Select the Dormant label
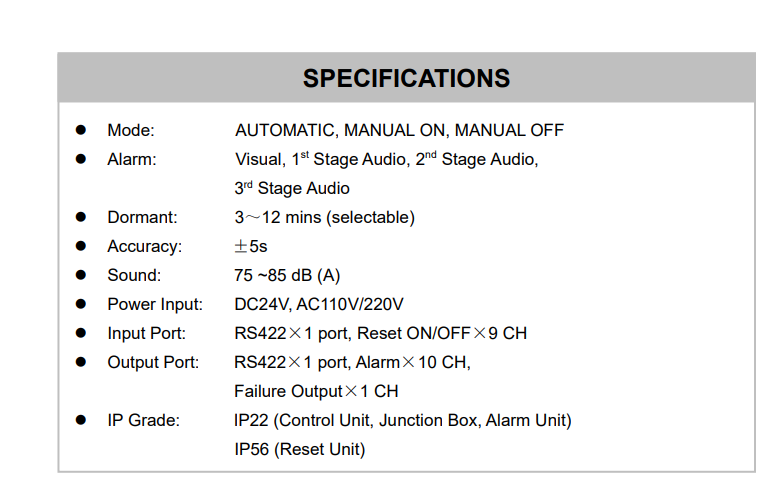The height and width of the screenshot is (500, 773). tap(142, 217)
